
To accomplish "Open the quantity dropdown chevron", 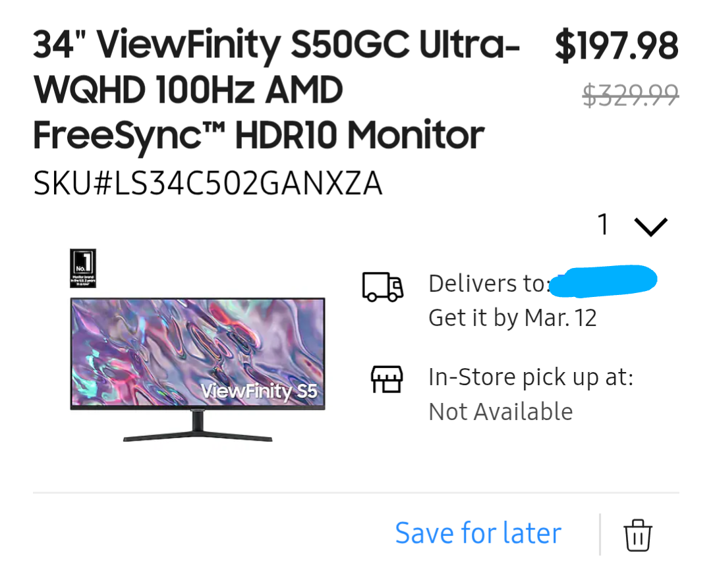I will tap(650, 226).
